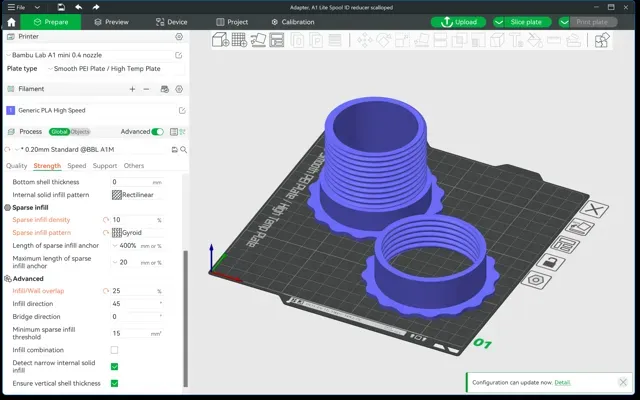Expand the File menu arrow

[x=37, y=7]
